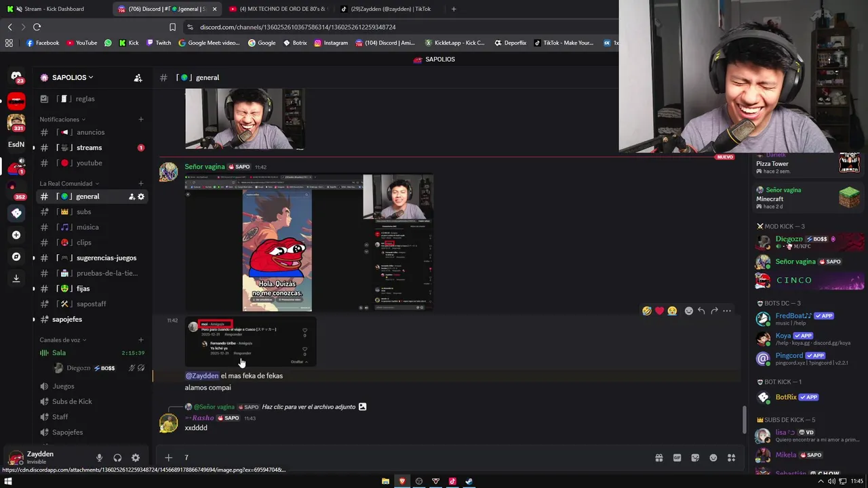The width and height of the screenshot is (868, 488).
Task: Click the Reply arrow on message toolbar
Action: (x=701, y=311)
